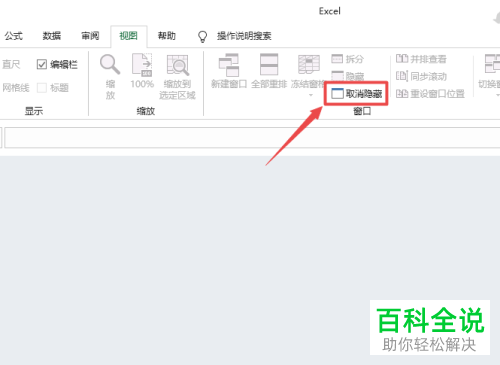Open the Review (审阅) tab
The height and width of the screenshot is (365, 500).
click(x=90, y=36)
